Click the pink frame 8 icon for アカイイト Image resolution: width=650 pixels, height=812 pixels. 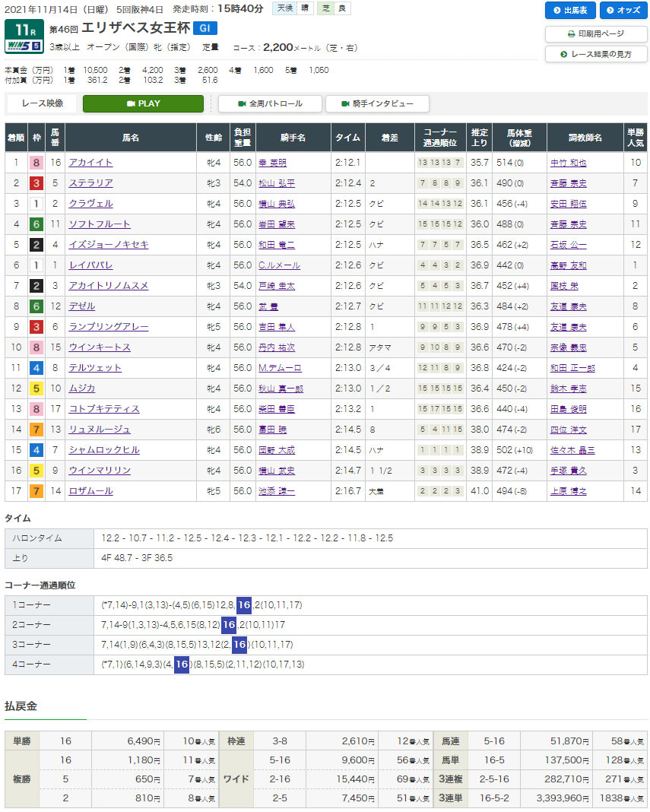pos(36,163)
